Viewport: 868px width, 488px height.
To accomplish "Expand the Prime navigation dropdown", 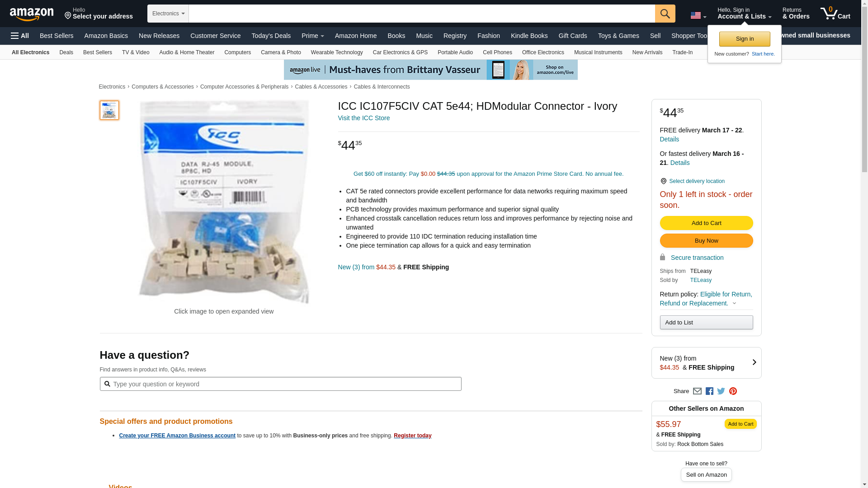I will [313, 36].
